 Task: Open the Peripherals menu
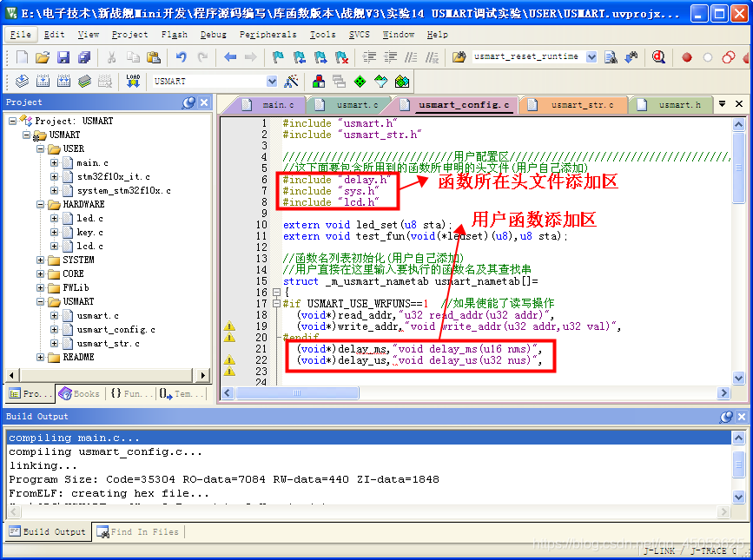(x=268, y=35)
